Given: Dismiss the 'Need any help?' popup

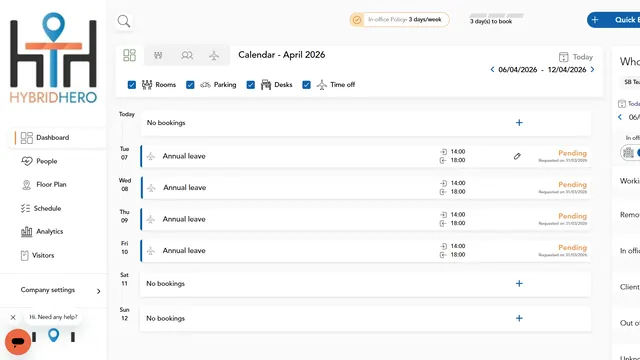Looking at the screenshot, I should click(13, 317).
